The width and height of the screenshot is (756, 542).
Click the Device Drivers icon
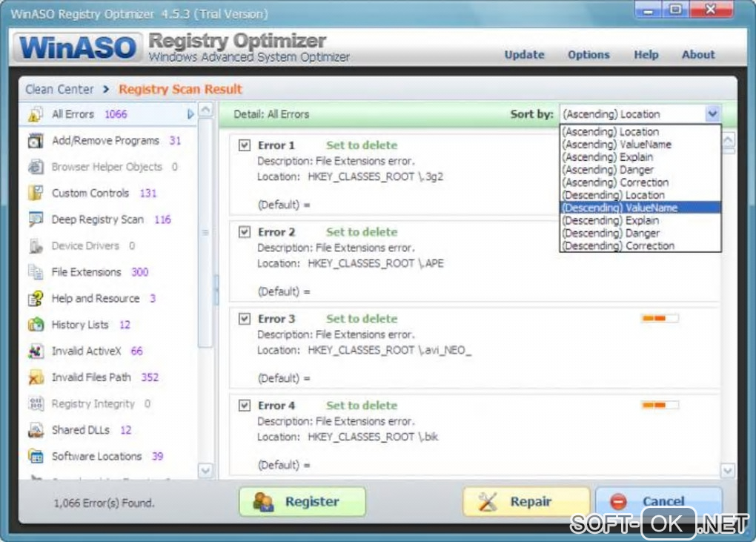coord(36,246)
